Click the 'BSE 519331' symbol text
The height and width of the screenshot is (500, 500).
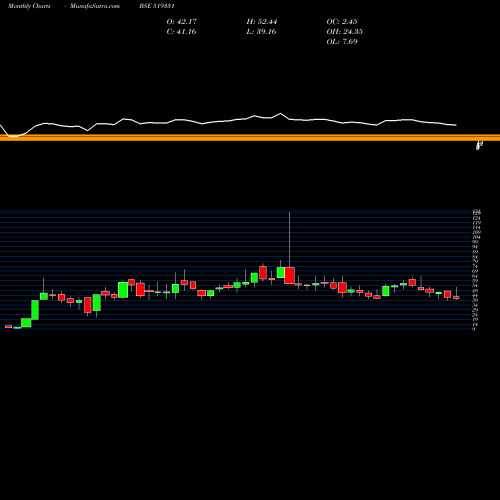(x=157, y=6)
